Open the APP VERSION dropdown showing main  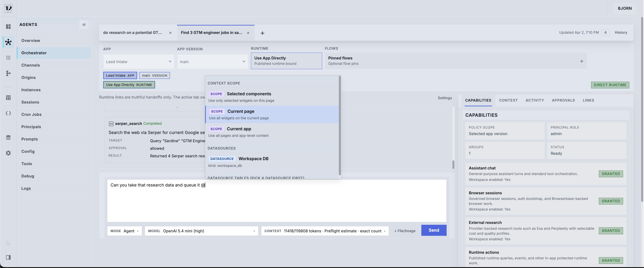click(x=212, y=62)
